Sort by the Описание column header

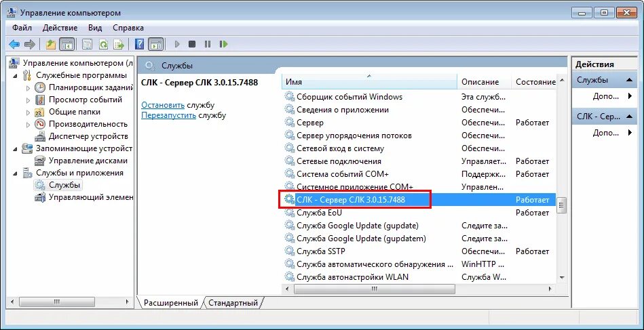coord(485,82)
